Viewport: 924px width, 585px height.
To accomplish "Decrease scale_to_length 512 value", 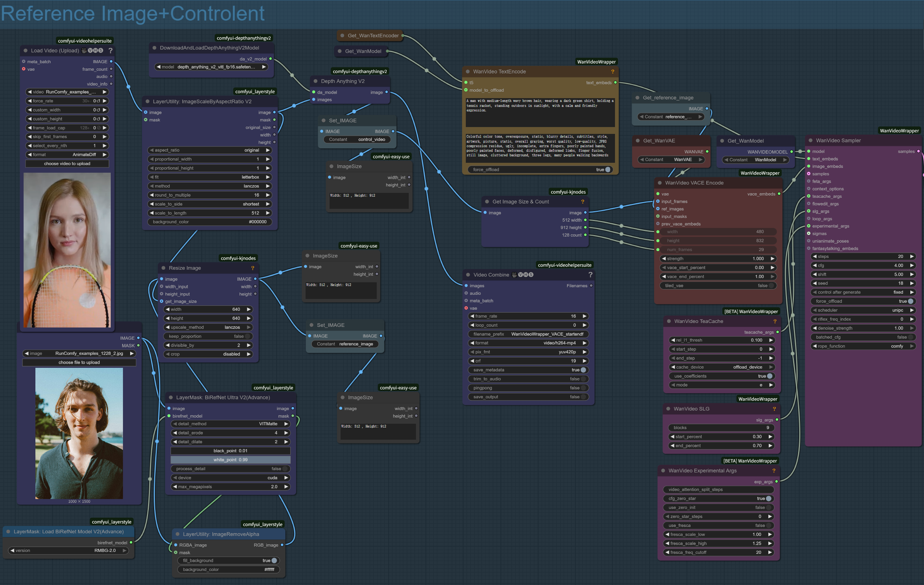I will (x=151, y=213).
